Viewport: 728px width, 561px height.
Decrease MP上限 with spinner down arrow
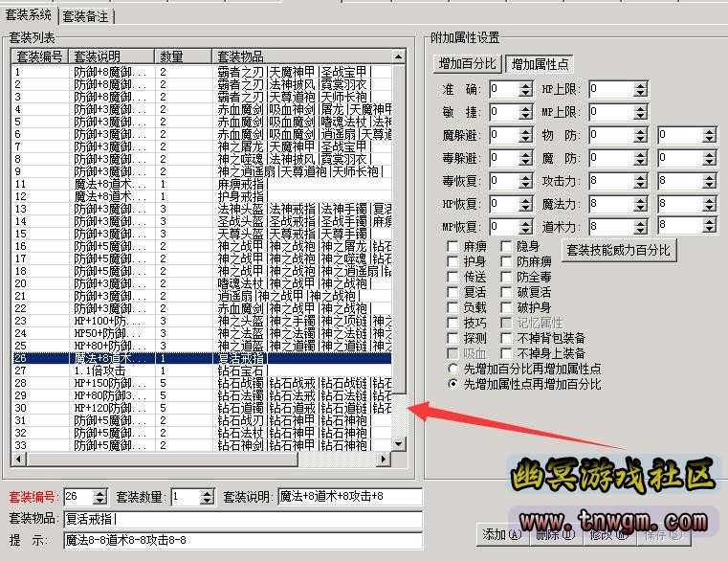[x=640, y=116]
